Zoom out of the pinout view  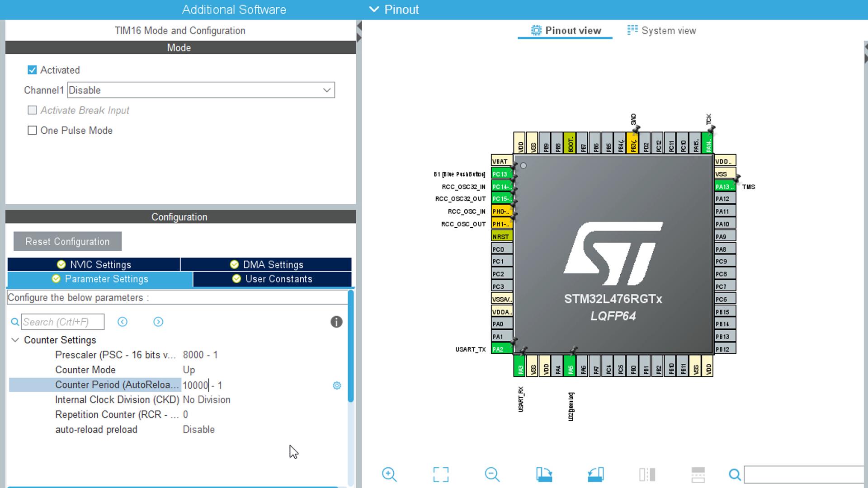click(492, 474)
